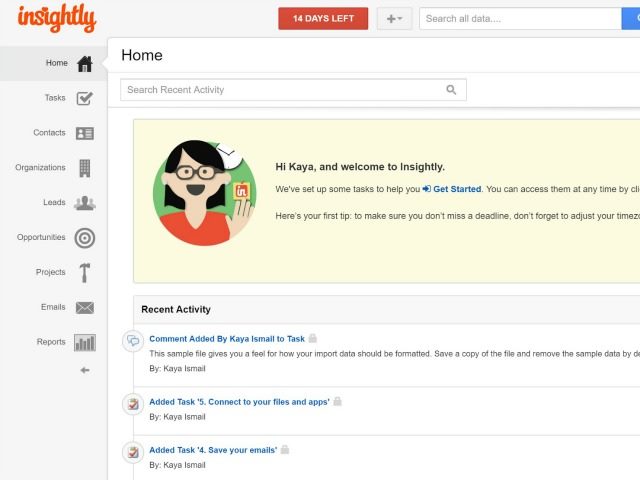Click the 14 Days Left button
Image resolution: width=640 pixels, height=480 pixels.
323,19
